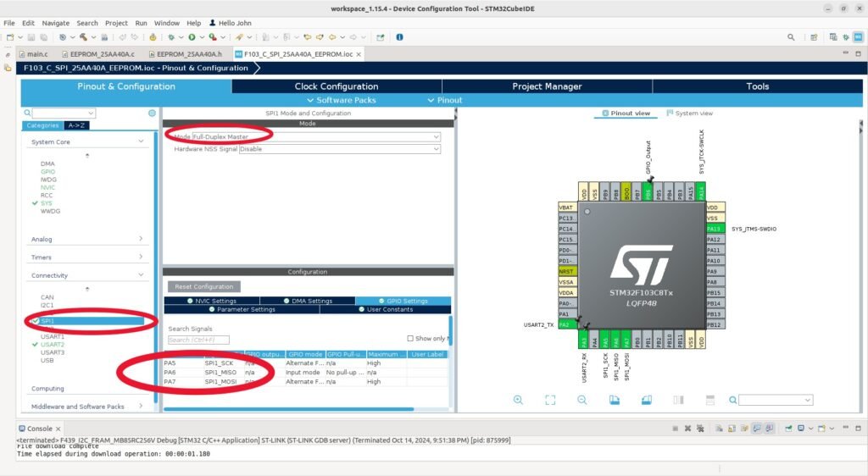Image resolution: width=868 pixels, height=476 pixels.
Task: Click the New file icon in toolbar
Action: click(x=10, y=37)
